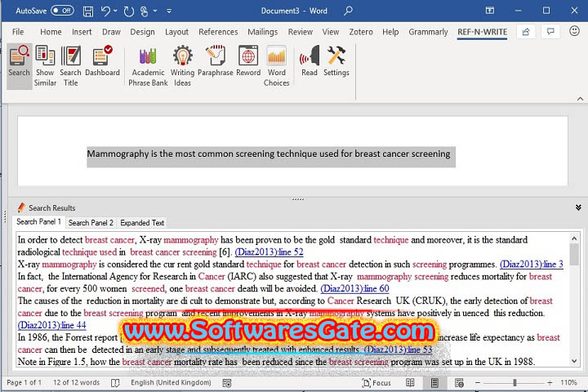Viewport: 588px width, 392px height.
Task: Open the Expanded Text tab
Action: click(x=142, y=223)
